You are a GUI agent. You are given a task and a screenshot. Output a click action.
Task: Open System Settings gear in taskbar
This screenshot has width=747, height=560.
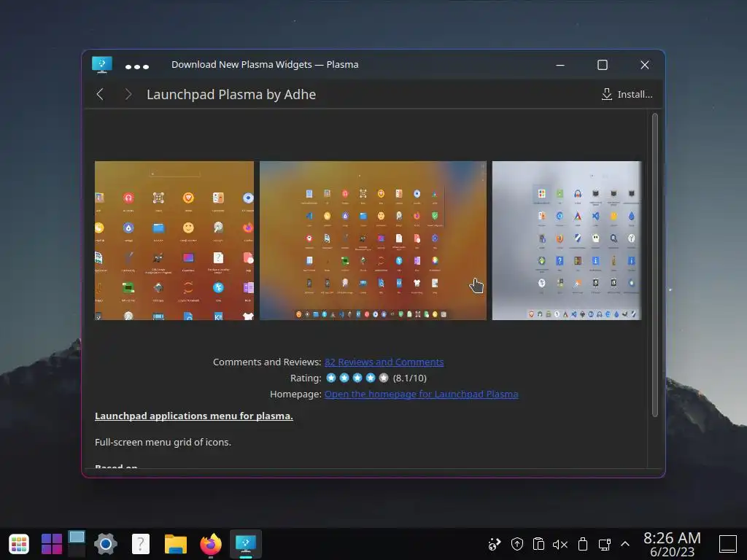106,544
